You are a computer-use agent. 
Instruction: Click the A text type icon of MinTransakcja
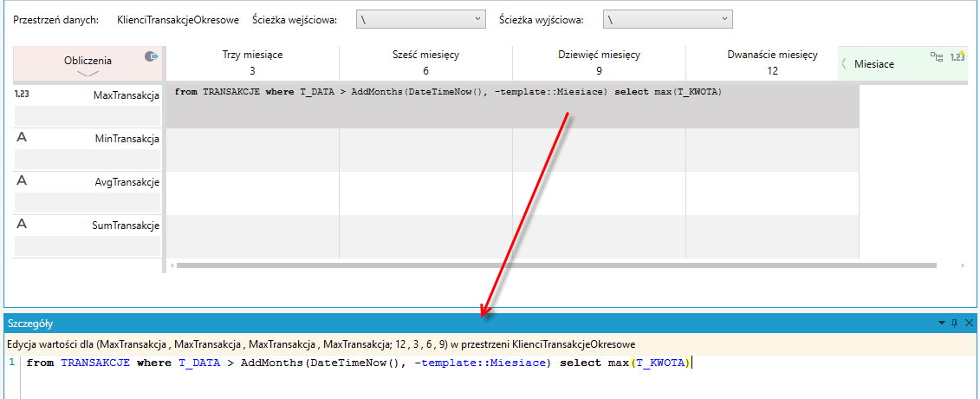point(22,138)
